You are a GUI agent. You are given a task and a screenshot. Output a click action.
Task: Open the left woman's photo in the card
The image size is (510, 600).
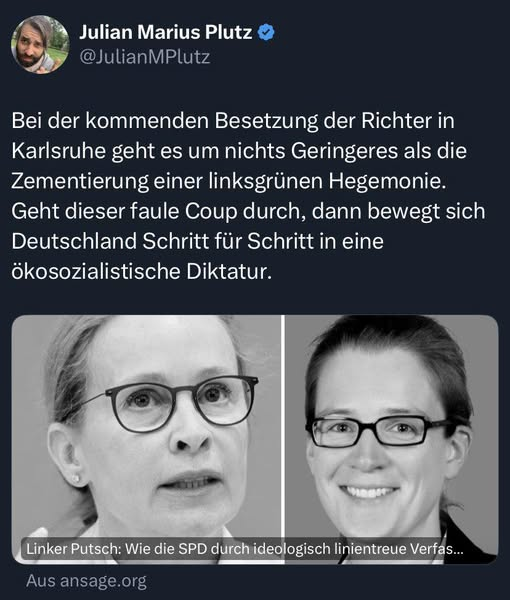tap(147, 439)
